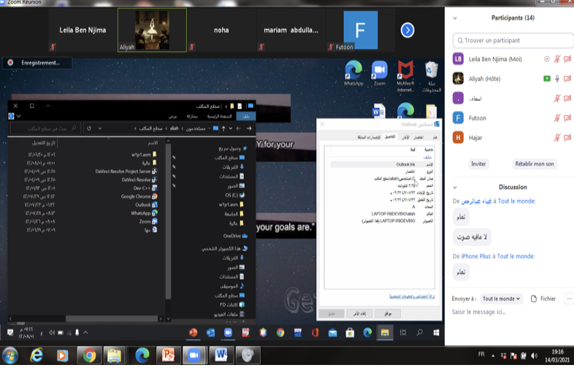Toggle Futoon's muted microphone in participants list
Screen dimensions: 574x392
click(x=557, y=118)
